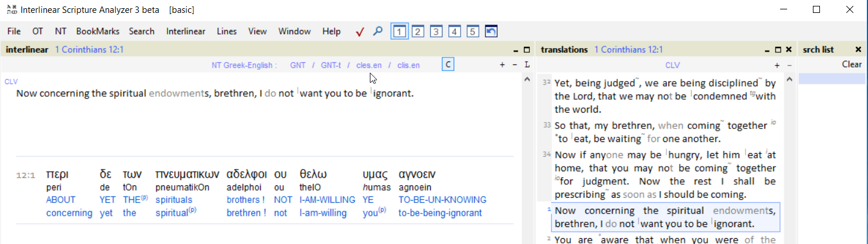The image size is (868, 244).
Task: Toggle the C button in interlinear toolbar
Action: [x=448, y=65]
